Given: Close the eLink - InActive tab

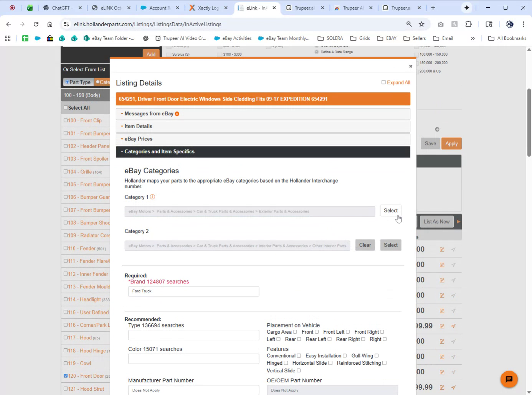Looking at the screenshot, I should pyautogui.click(x=274, y=8).
